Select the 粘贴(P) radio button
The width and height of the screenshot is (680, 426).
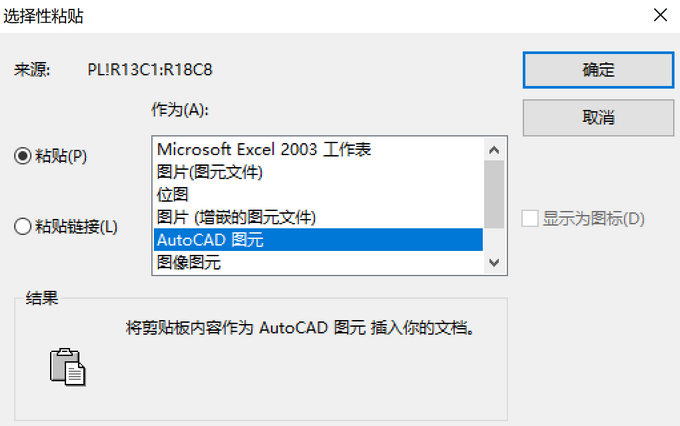pos(23,156)
